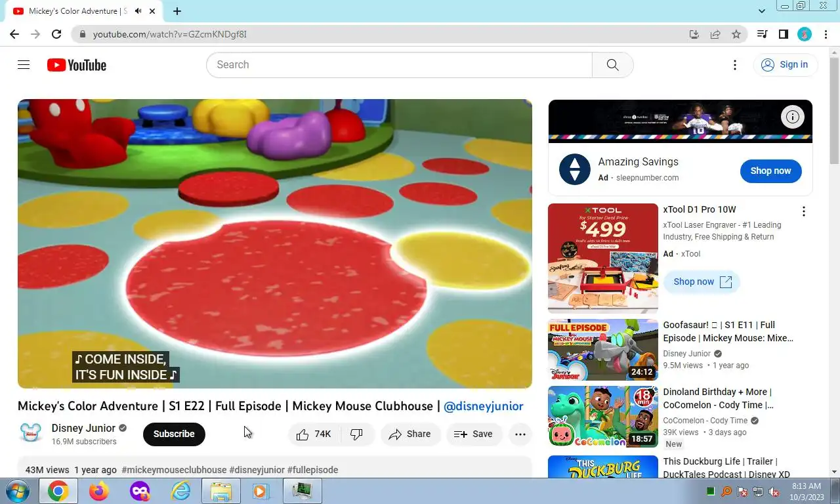This screenshot has width=840, height=504.
Task: Click the volume tray icon
Action: point(774,492)
